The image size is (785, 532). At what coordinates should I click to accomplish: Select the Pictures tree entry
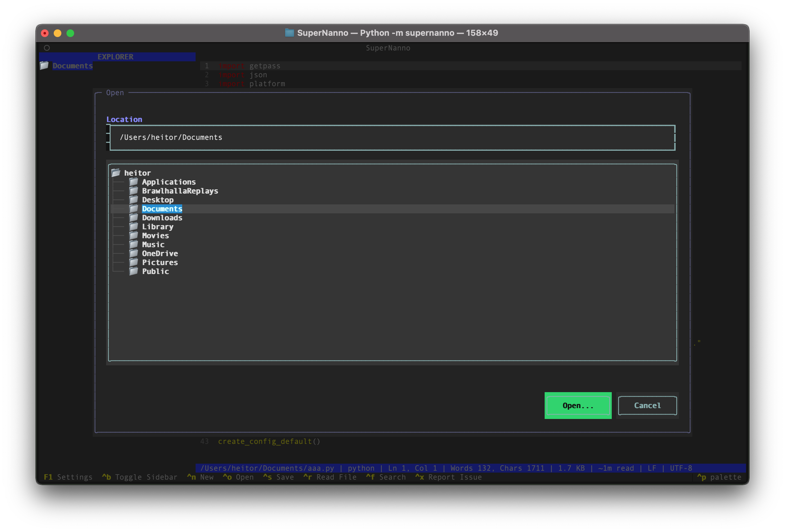point(160,262)
